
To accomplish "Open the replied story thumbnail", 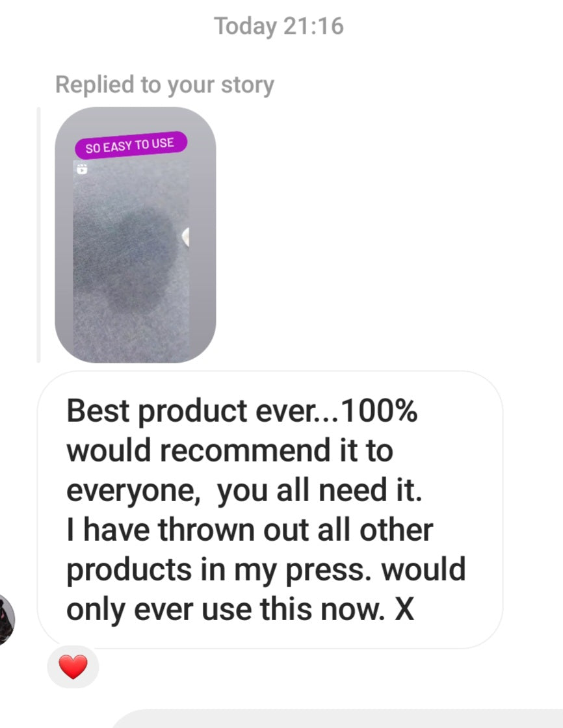I will [x=135, y=235].
